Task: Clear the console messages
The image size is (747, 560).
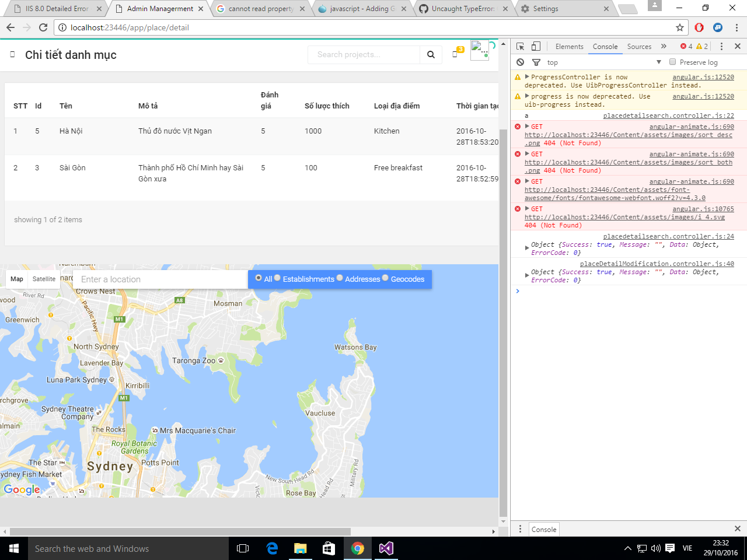Action: pos(520,62)
